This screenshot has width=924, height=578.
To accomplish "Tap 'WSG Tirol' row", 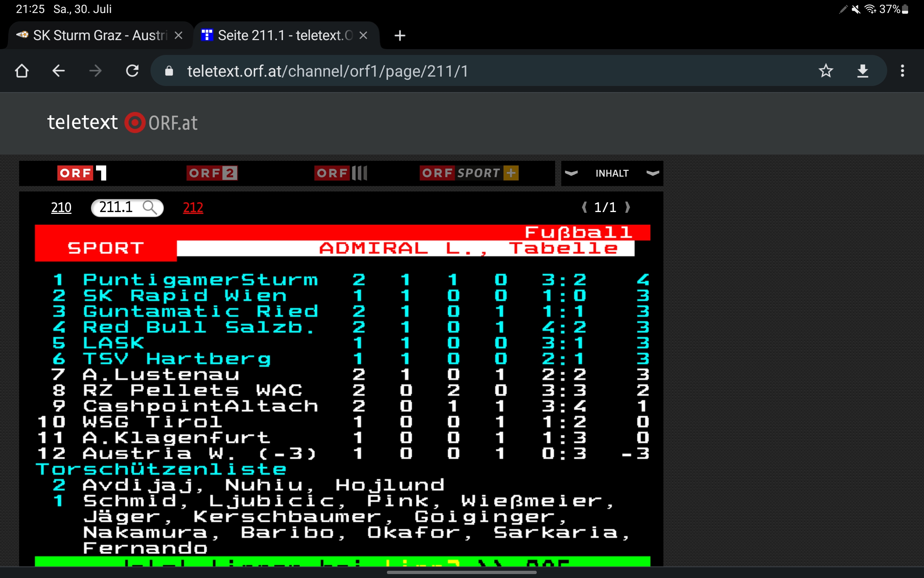I will click(343, 422).
